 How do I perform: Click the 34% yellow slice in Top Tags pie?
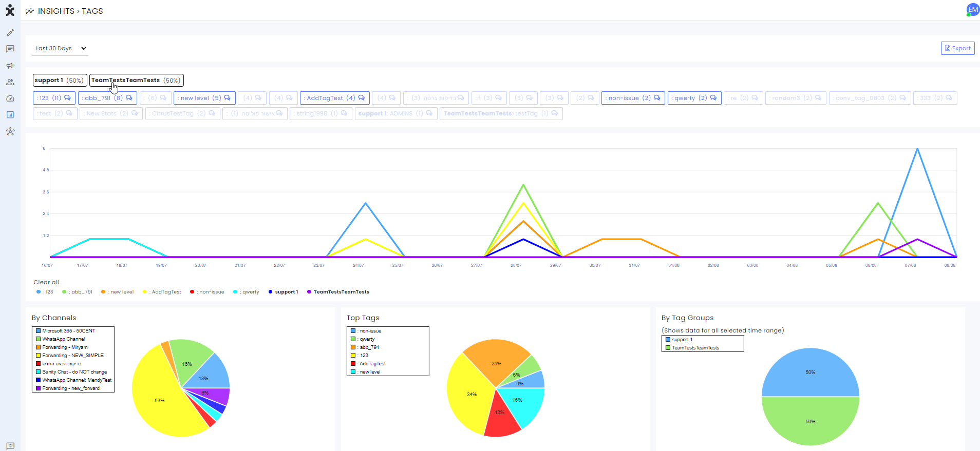click(472, 394)
